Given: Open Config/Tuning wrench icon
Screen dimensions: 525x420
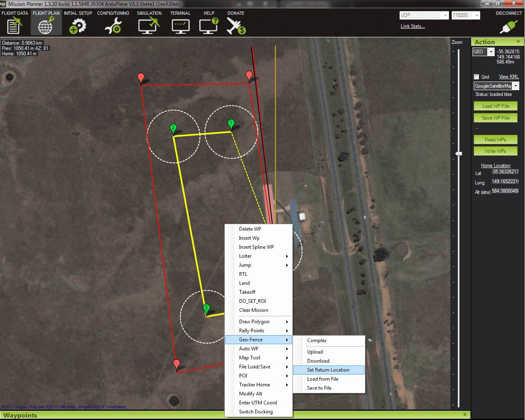Looking at the screenshot, I should (x=113, y=25).
